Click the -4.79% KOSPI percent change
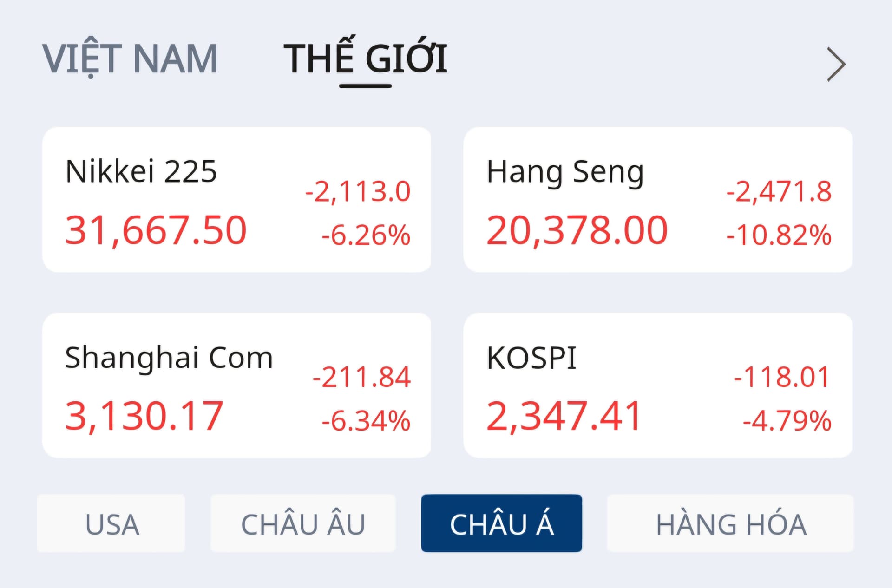Screen dimensions: 892x588 [x=787, y=421]
